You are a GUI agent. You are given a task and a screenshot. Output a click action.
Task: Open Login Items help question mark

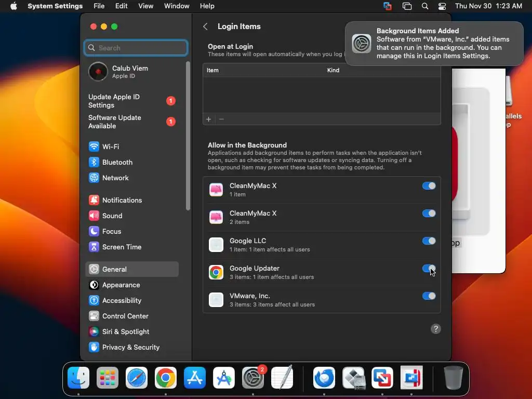pyautogui.click(x=436, y=329)
